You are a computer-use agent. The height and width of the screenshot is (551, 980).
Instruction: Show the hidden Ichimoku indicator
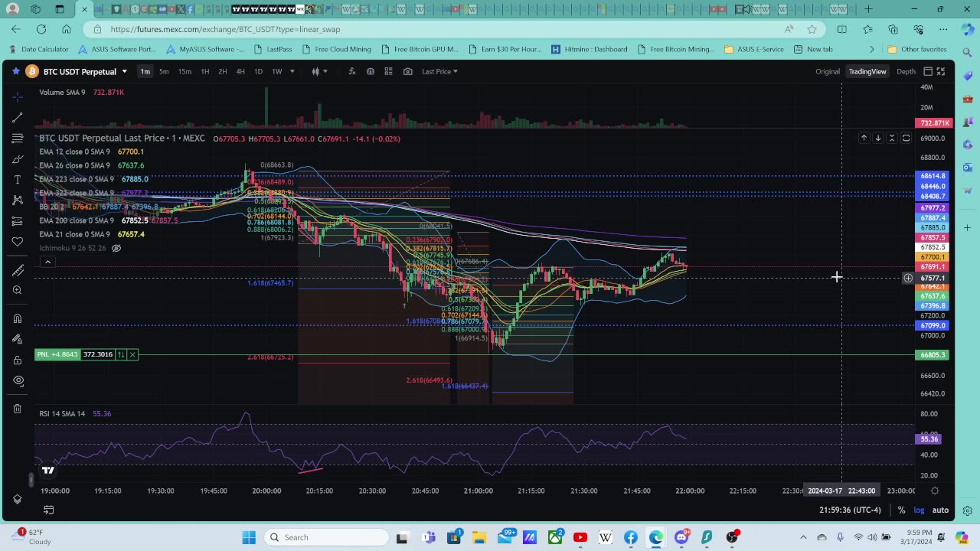pyautogui.click(x=116, y=248)
